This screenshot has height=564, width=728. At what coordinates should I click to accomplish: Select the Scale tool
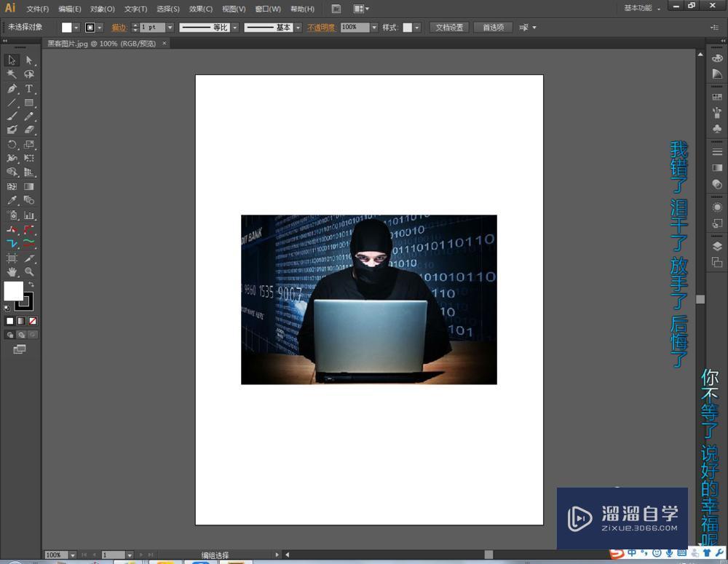point(29,144)
